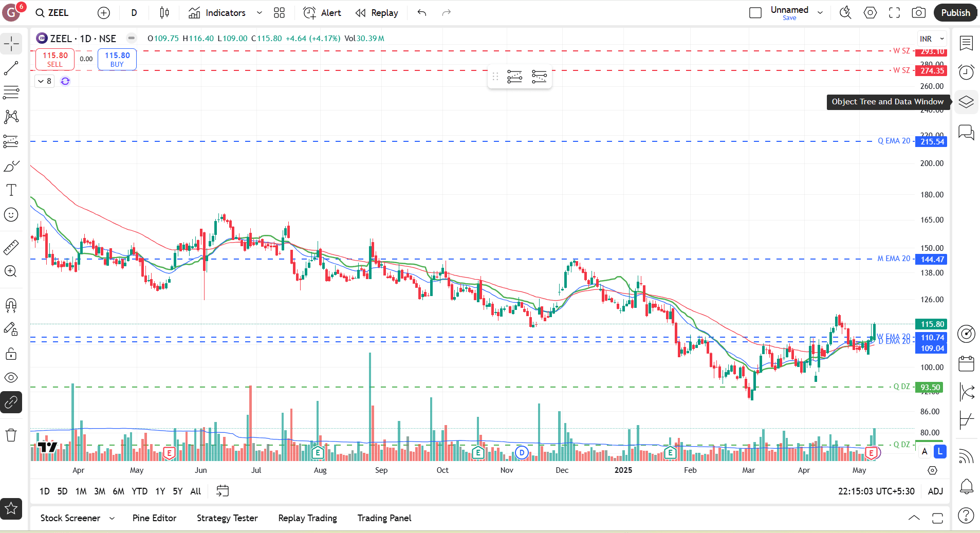Set time range to All
980x533 pixels.
coord(195,491)
